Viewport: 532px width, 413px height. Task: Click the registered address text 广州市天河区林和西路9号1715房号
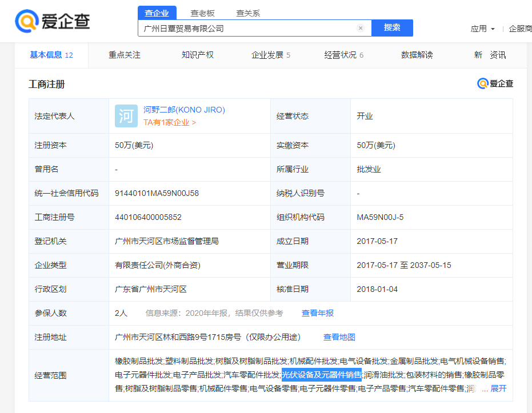(178, 338)
